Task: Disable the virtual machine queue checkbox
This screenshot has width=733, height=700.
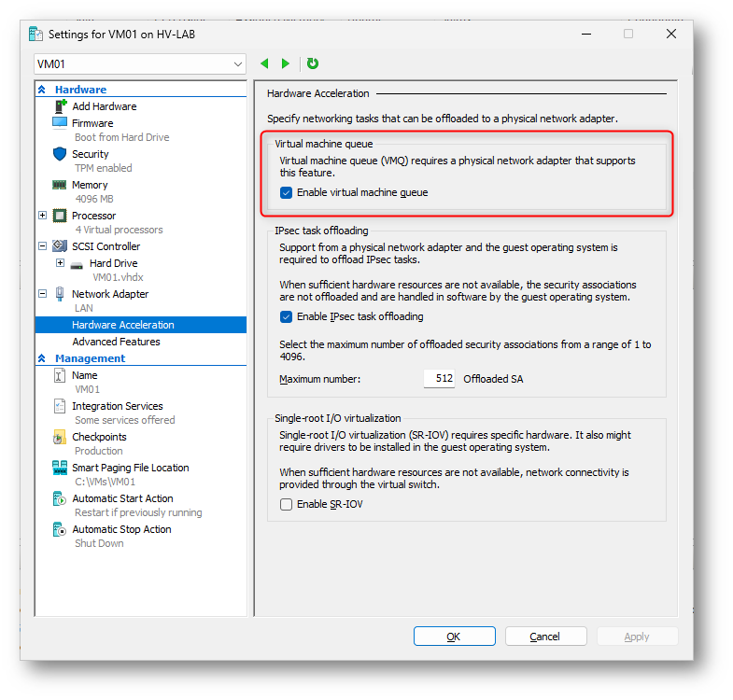Action: [x=286, y=192]
